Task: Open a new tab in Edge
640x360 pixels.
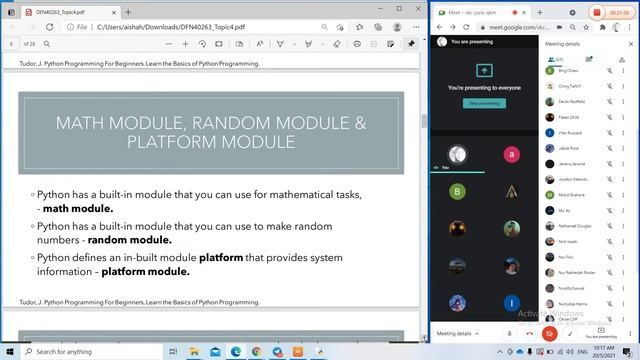Action: coord(128,12)
